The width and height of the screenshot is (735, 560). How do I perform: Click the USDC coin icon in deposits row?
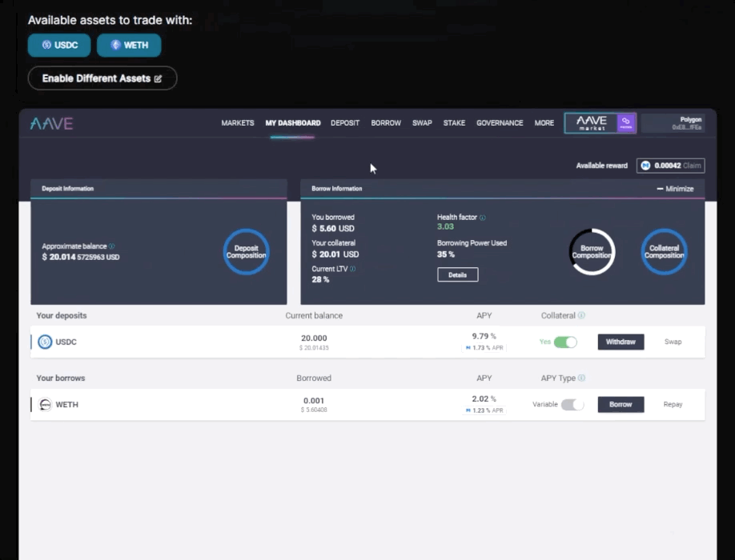pos(45,342)
